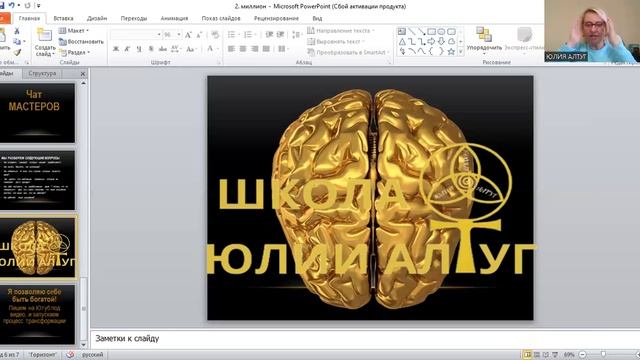Open character spacing AV dropdown

(176, 49)
